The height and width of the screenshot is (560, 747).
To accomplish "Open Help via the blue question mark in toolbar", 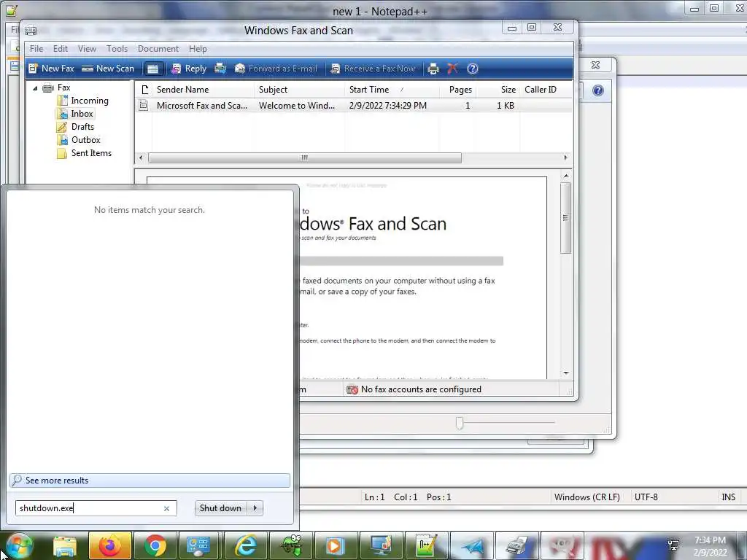I will point(472,69).
